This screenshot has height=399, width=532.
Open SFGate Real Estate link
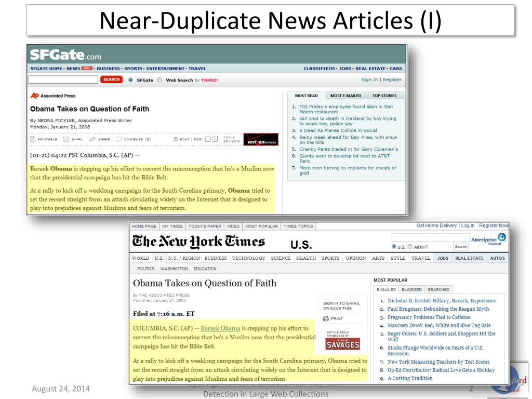coord(370,69)
